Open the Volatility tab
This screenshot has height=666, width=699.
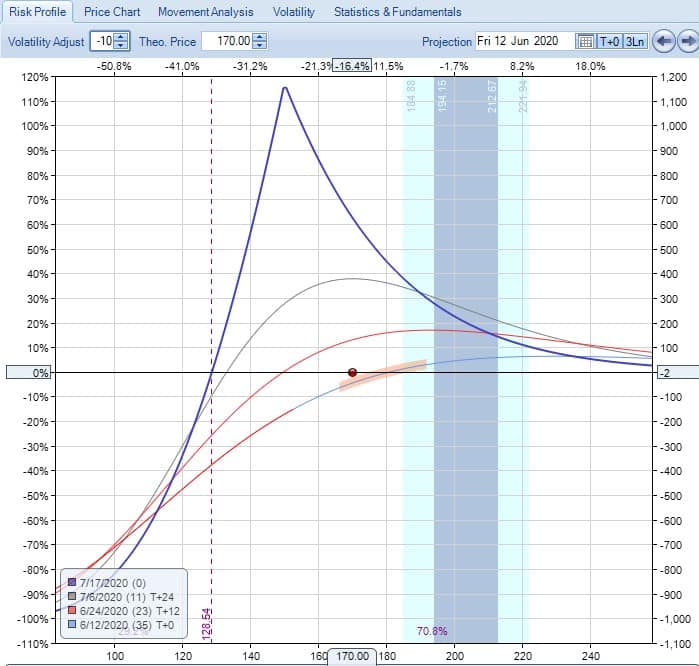293,12
